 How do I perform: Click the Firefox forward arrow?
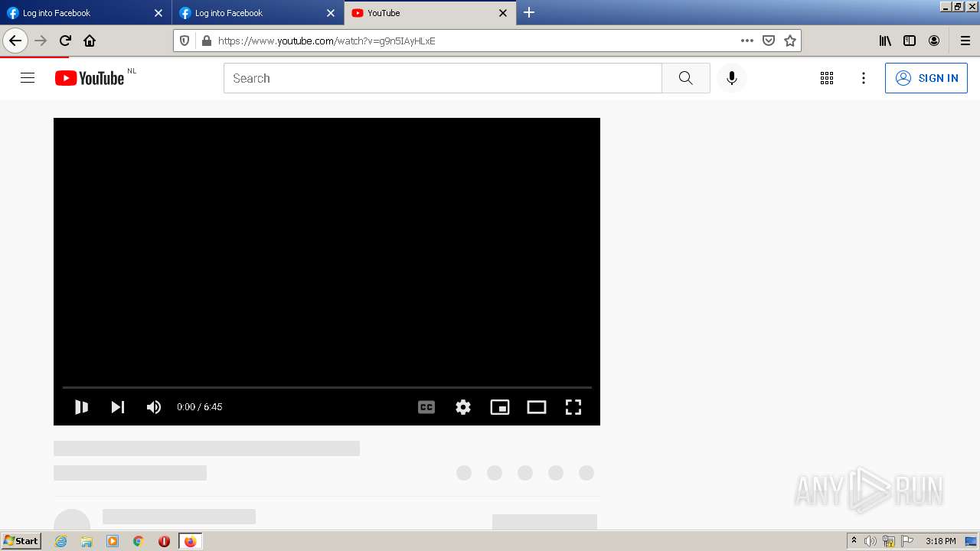tap(41, 41)
